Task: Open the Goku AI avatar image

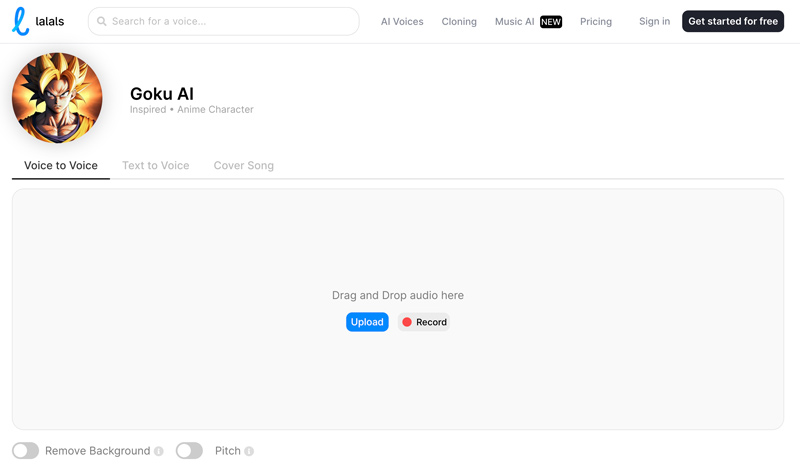Action: point(57,97)
